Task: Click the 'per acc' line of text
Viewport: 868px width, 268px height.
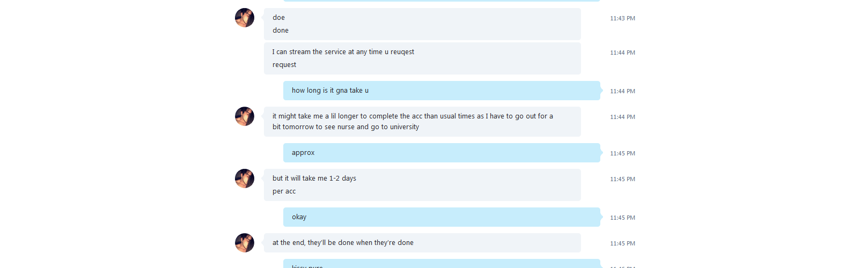Action: click(284, 191)
